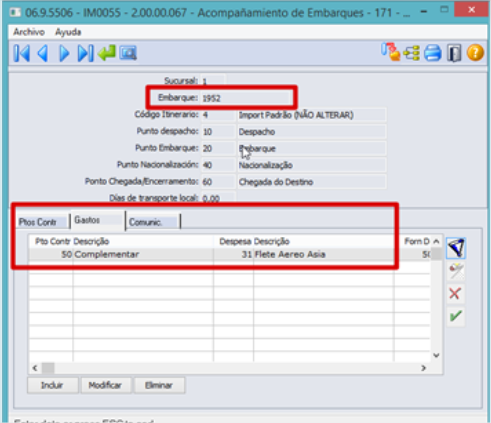
Task: Click the Despesa column header
Action: click(x=235, y=241)
